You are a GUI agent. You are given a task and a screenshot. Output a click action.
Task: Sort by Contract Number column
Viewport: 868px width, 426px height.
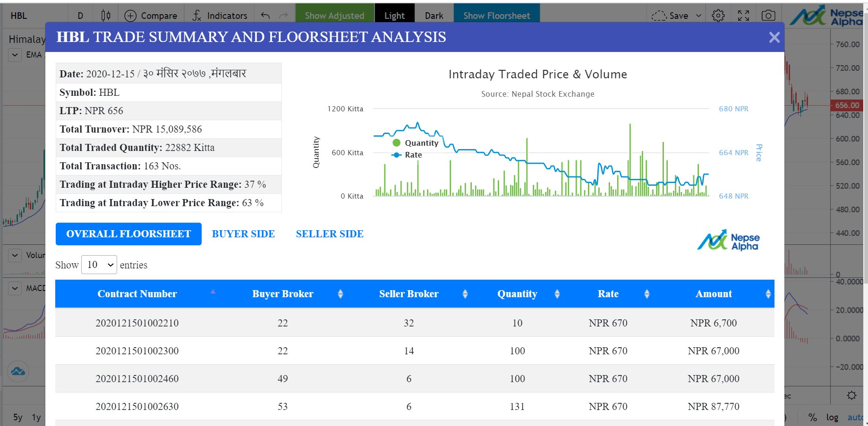click(137, 294)
